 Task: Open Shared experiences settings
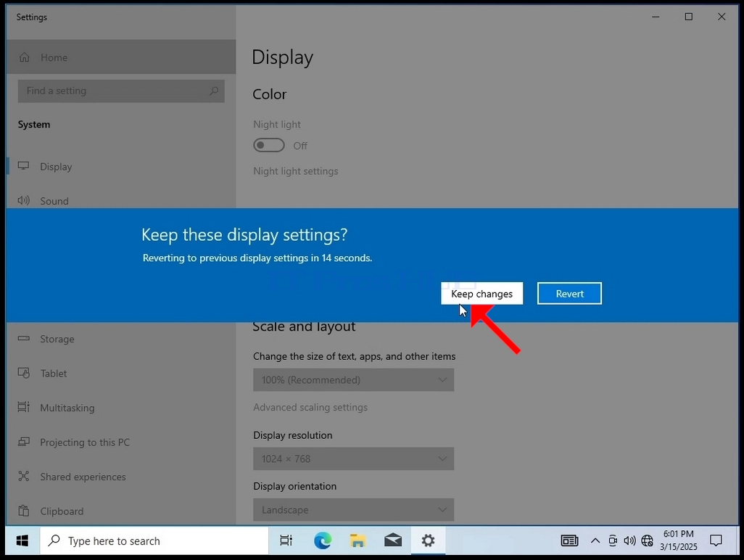121,477
